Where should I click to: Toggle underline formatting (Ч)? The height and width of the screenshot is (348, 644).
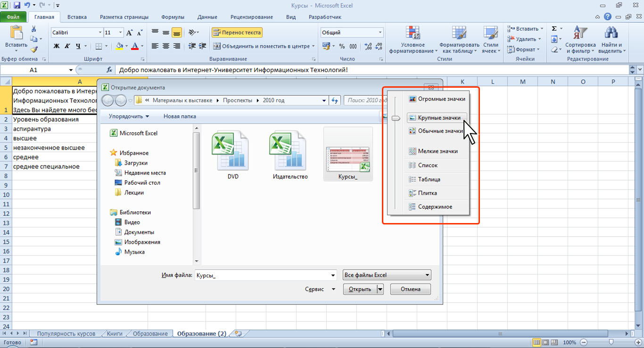[78, 46]
